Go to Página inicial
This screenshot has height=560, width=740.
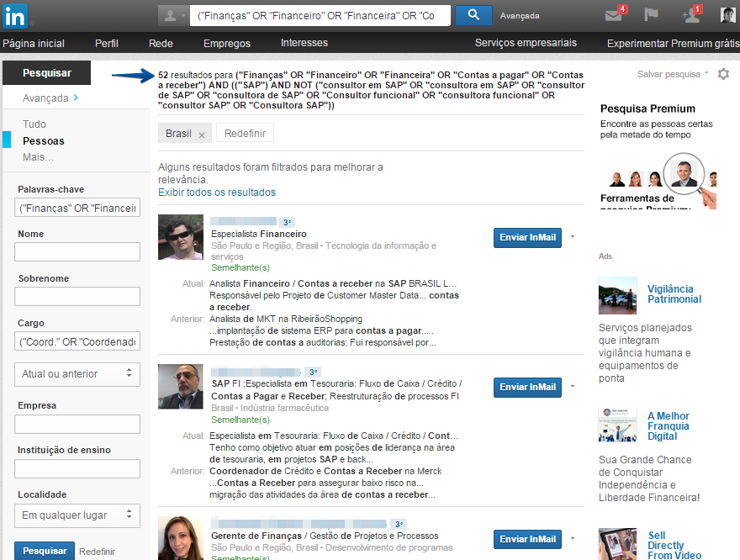click(x=34, y=44)
